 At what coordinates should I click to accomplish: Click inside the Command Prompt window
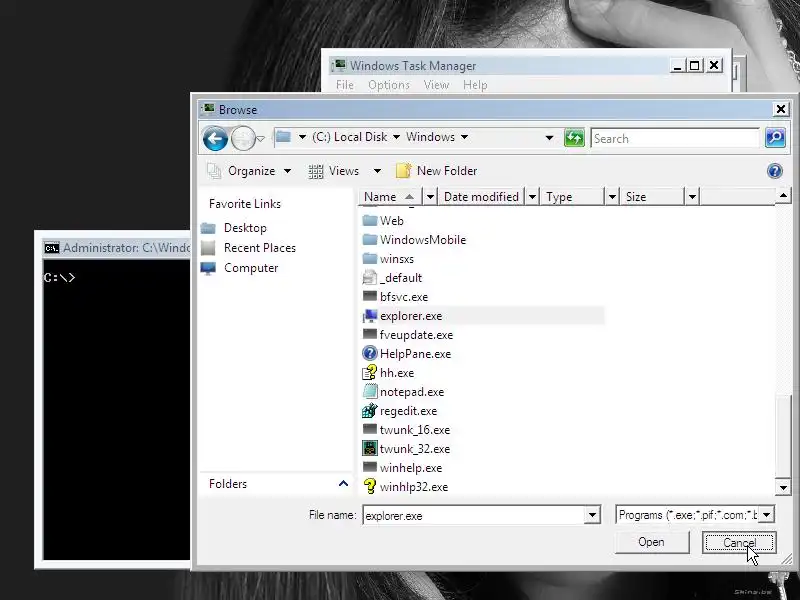[x=116, y=410]
